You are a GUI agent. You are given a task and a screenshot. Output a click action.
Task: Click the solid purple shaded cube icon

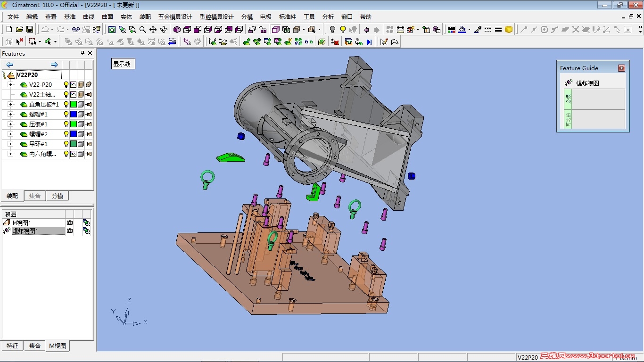click(x=177, y=29)
